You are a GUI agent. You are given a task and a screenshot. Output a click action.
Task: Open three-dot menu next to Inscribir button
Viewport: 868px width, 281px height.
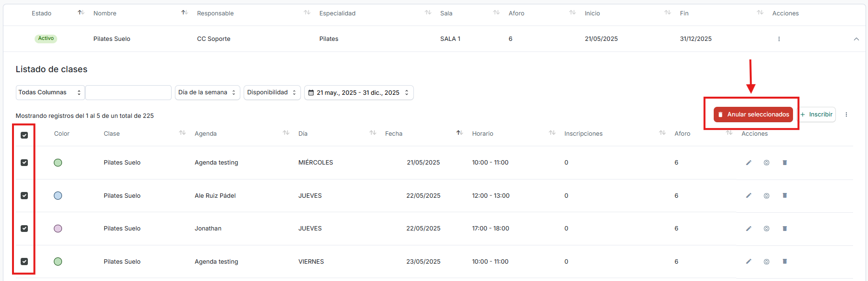click(846, 115)
